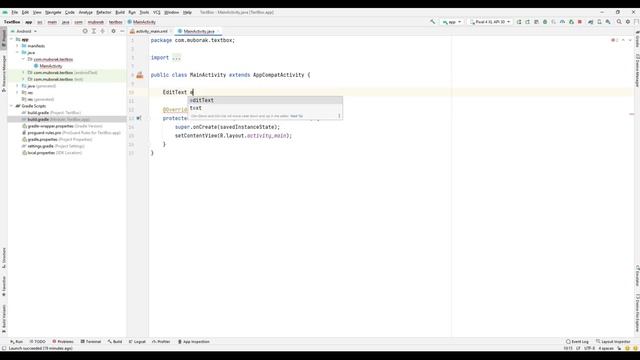Toggle Emulator side tab on right edge
This screenshot has width=640, height=360.
coord(637,276)
